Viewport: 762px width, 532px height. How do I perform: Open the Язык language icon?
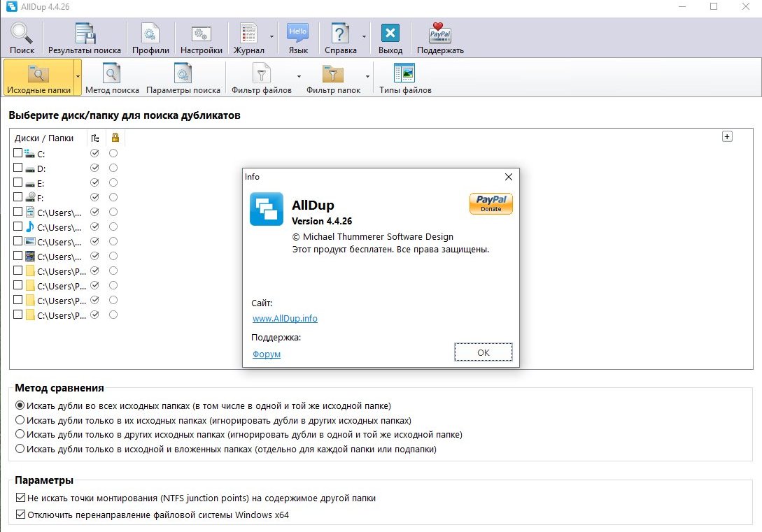(298, 38)
